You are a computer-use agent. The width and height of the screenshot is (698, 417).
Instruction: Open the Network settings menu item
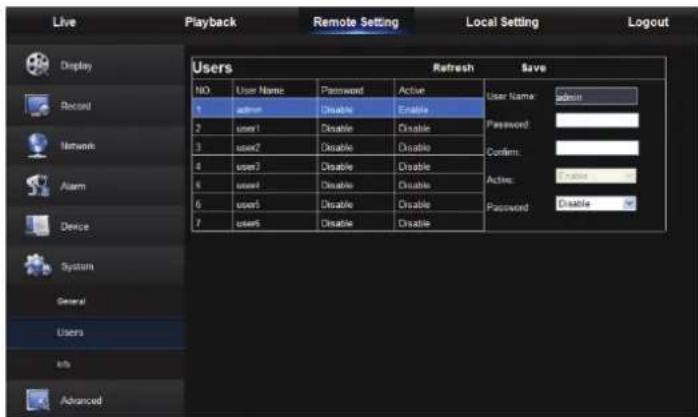pyautogui.click(x=95, y=146)
